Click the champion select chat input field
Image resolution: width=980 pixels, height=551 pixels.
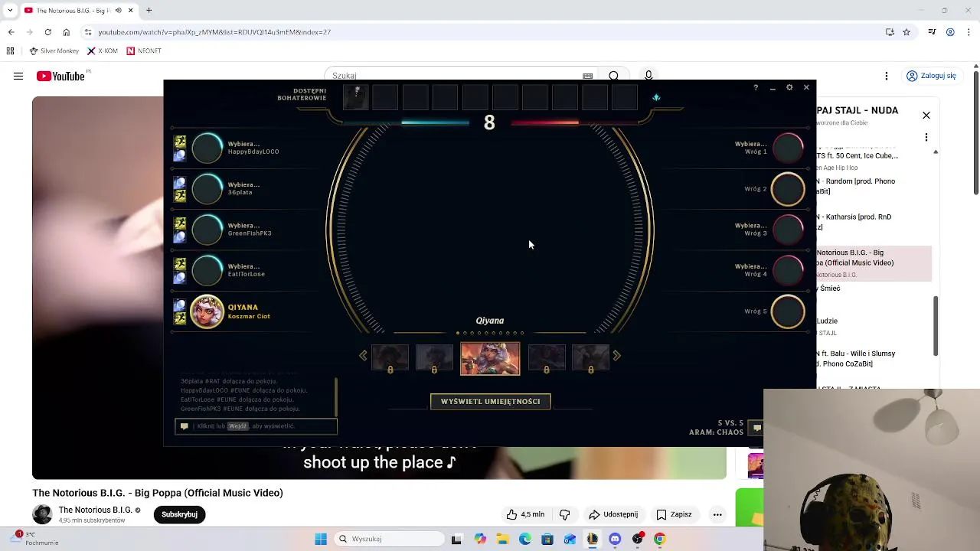256,426
